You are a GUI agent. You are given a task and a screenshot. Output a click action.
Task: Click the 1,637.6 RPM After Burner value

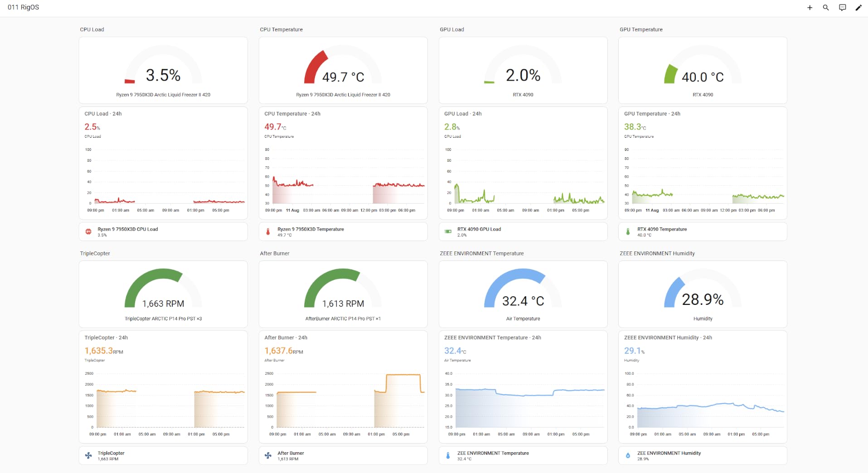(284, 351)
